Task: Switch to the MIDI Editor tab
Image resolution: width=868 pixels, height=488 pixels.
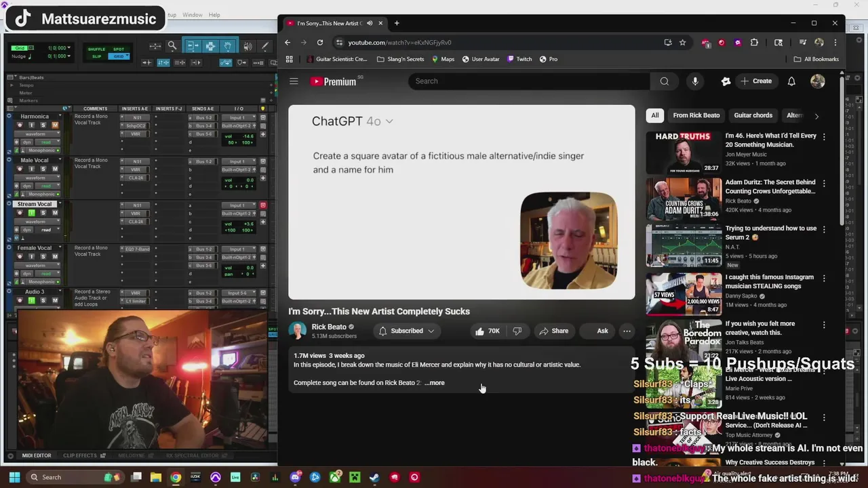Action: [x=36, y=455]
